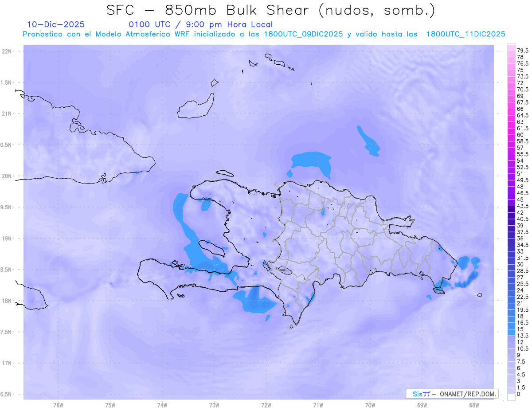Image resolution: width=532 pixels, height=411 pixels.
Task: Click the initialization time "1800UTC_09DIC2025"
Action: [x=303, y=34]
